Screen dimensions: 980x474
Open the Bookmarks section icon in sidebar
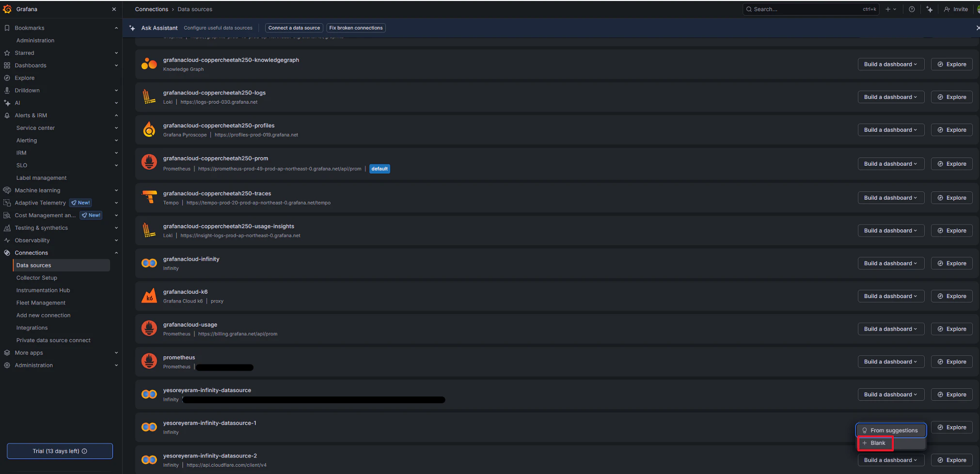7,28
